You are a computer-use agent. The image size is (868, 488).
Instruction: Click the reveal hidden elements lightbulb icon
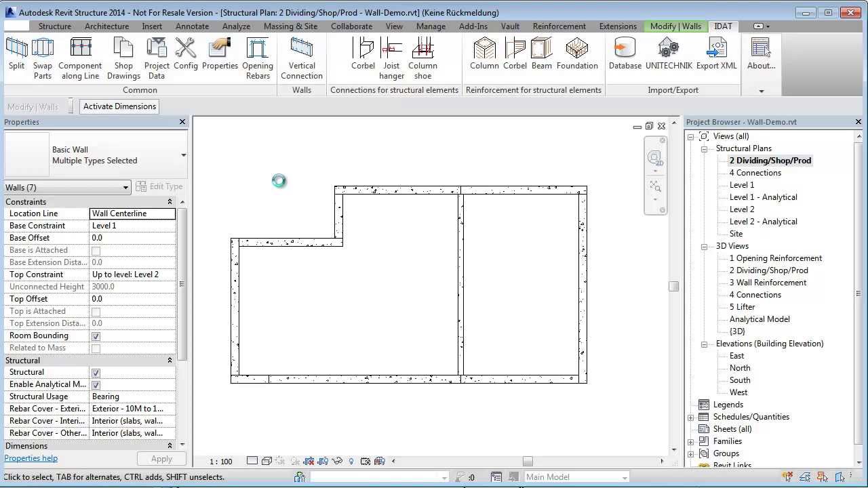click(351, 461)
